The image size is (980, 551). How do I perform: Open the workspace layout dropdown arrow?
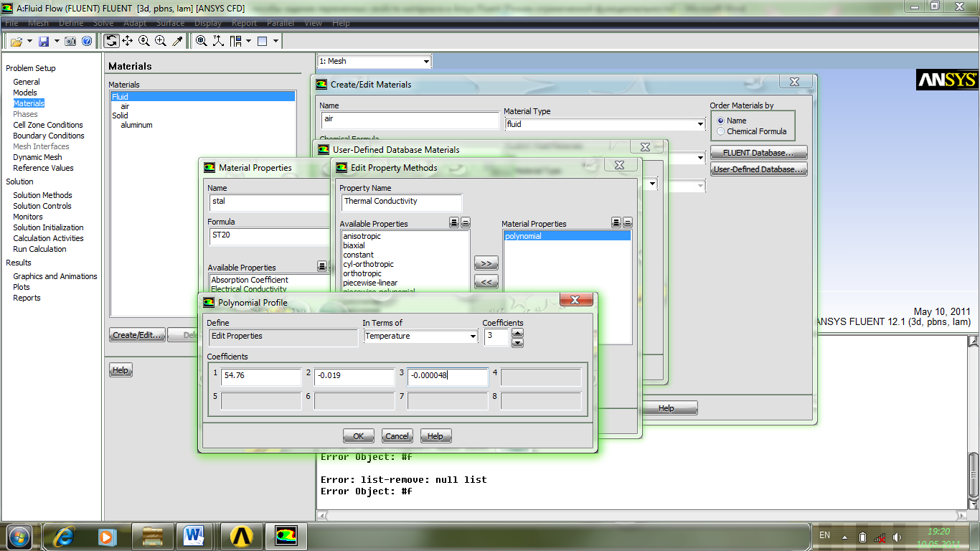click(248, 42)
